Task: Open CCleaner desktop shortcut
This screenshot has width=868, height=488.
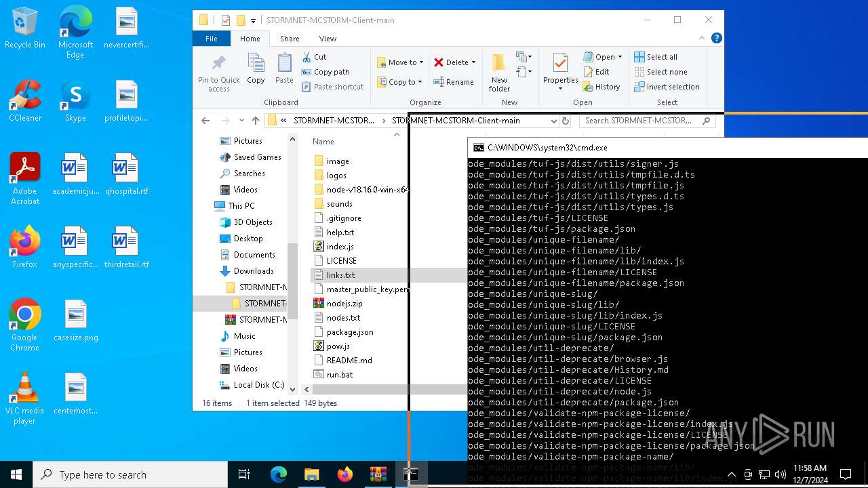Action: coord(25,101)
